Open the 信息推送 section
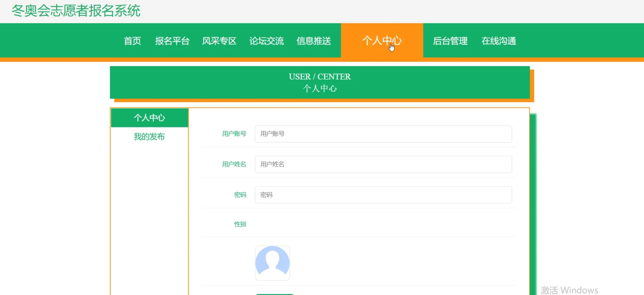 [314, 41]
